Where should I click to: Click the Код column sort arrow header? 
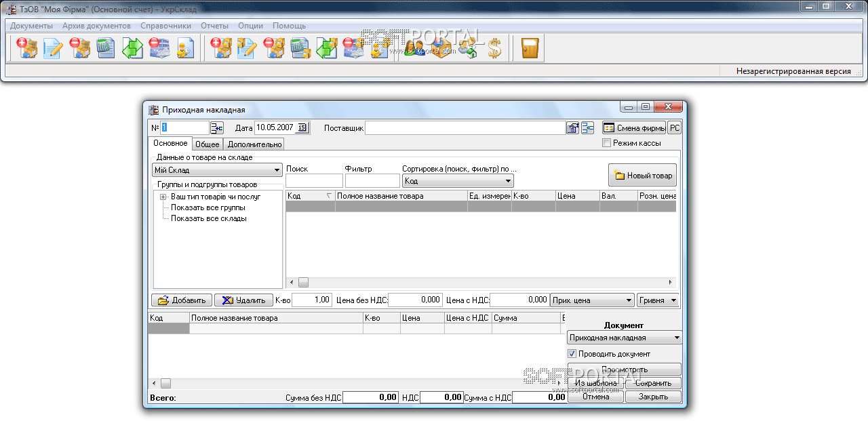coord(330,196)
